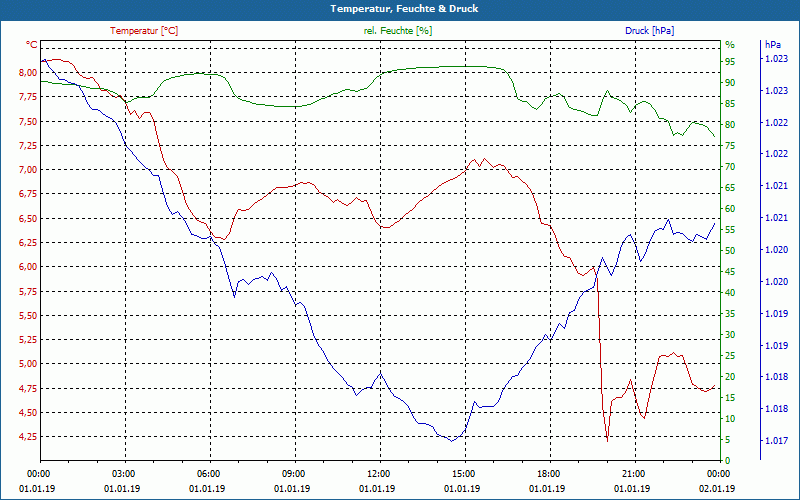The width and height of the screenshot is (800, 500).
Task: Click temperature axis value "4,75"
Action: [x=28, y=388]
